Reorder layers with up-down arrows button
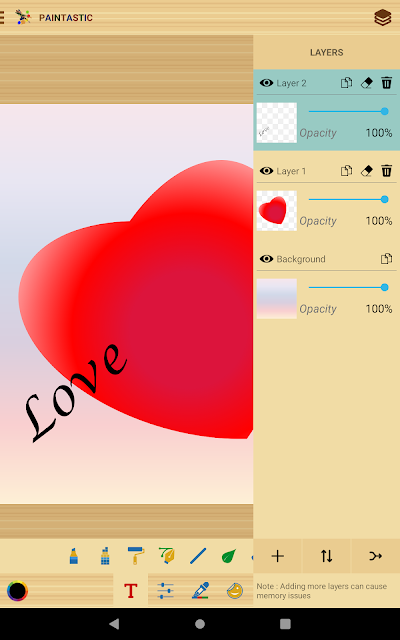 coord(326,556)
